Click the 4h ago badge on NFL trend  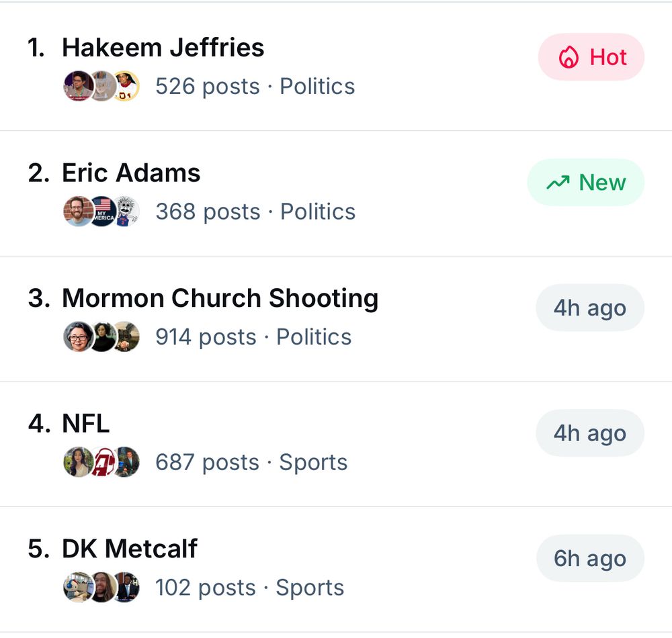pyautogui.click(x=590, y=432)
